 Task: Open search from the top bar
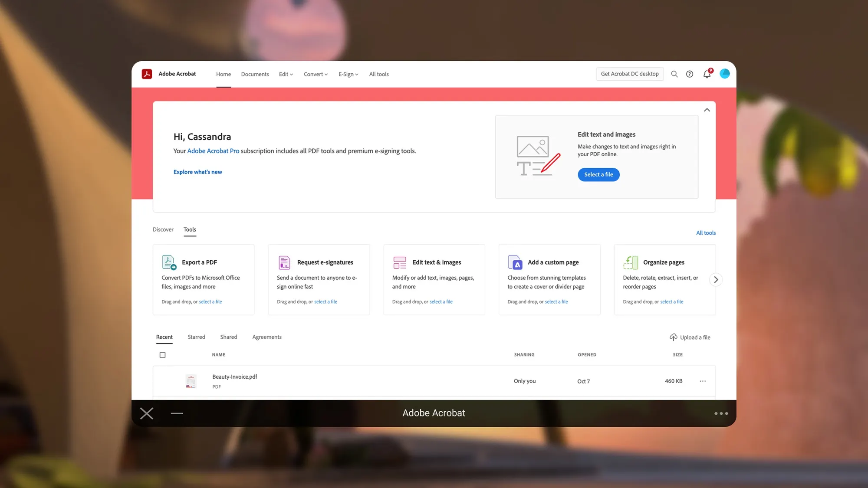674,74
